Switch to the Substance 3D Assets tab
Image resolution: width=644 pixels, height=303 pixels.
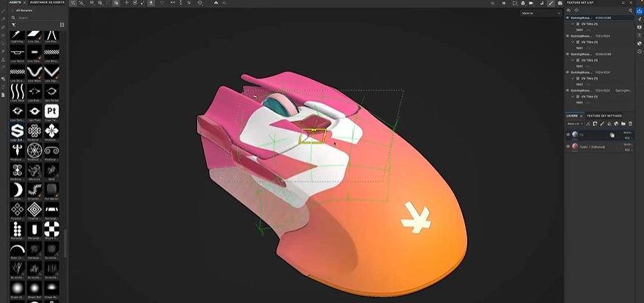[x=45, y=3]
